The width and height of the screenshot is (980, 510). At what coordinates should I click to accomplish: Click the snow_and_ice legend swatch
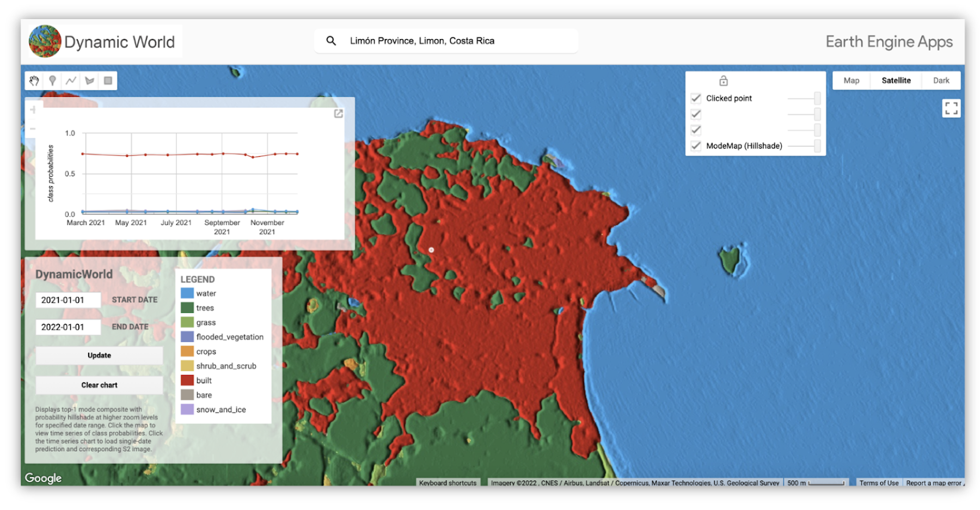coord(187,409)
